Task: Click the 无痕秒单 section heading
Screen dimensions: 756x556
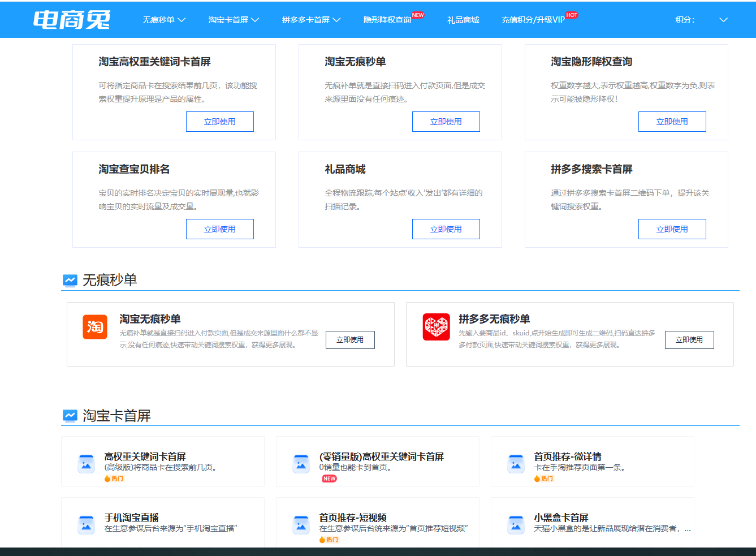Action: click(110, 280)
